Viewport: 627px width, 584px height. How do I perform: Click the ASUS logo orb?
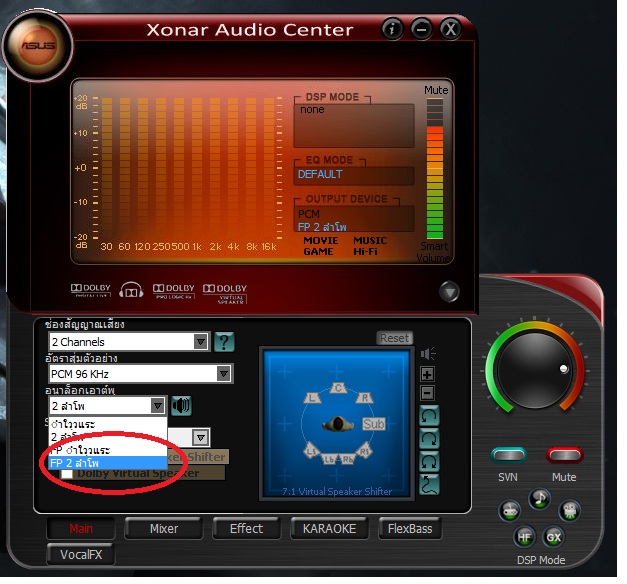tap(38, 46)
